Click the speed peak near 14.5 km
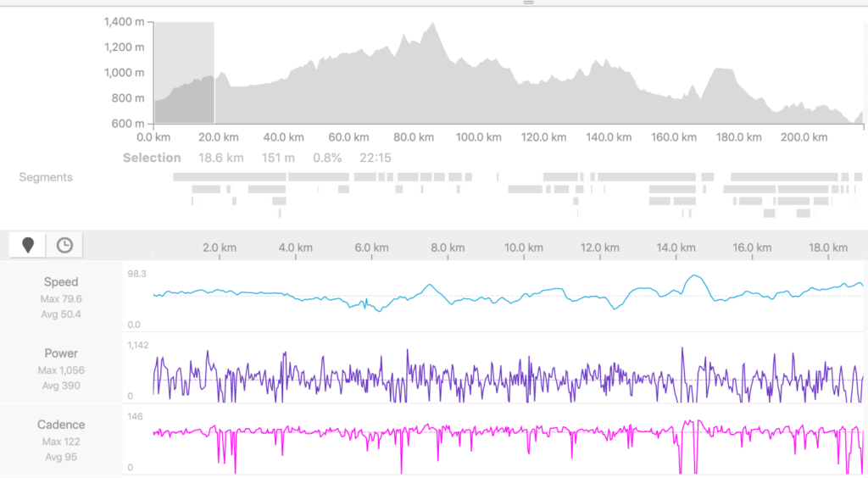 tap(694, 276)
